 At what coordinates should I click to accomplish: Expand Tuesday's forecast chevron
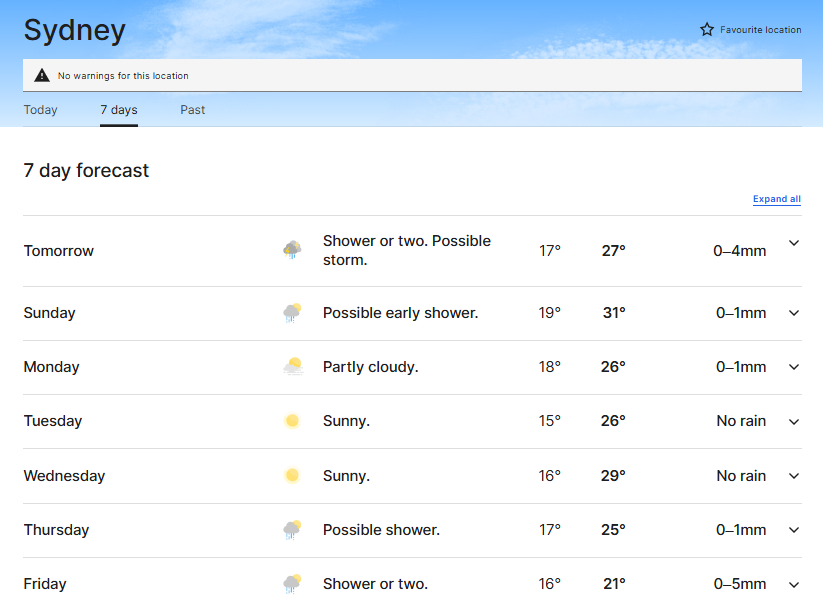[x=794, y=421]
